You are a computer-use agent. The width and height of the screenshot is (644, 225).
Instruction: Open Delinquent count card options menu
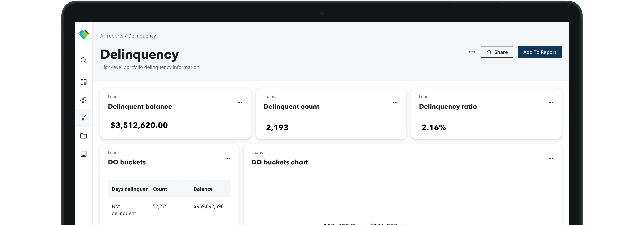(x=395, y=103)
